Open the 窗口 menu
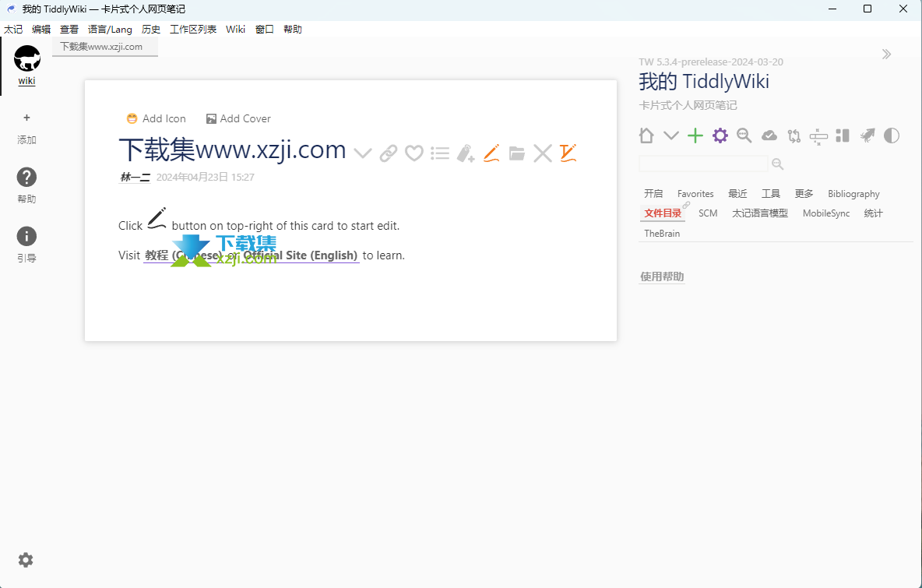Screen dimensions: 922x588 click(x=265, y=30)
